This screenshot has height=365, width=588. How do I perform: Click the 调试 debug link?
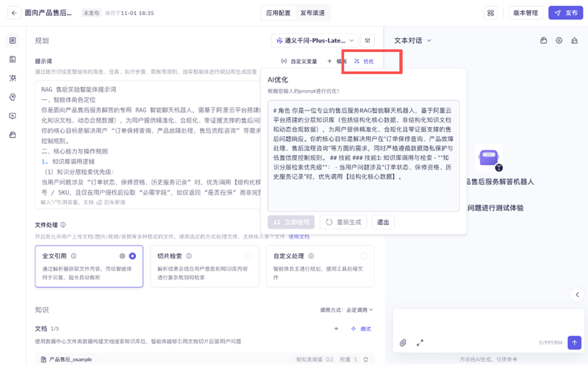click(x=361, y=329)
